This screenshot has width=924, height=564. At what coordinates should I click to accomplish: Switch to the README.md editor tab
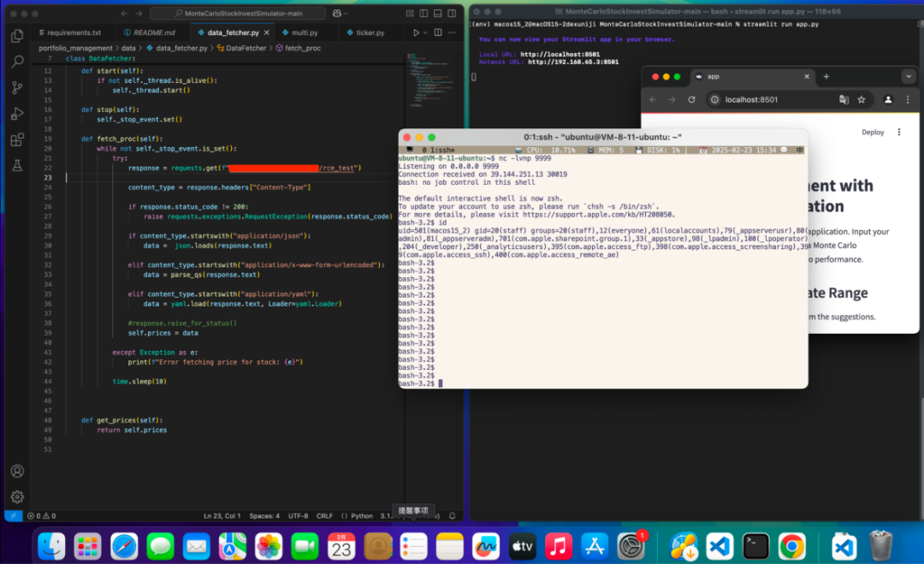pos(153,33)
